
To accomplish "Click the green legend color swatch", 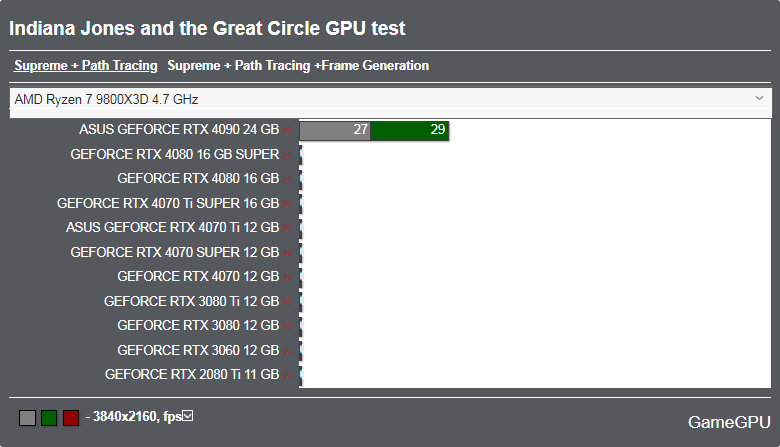I will click(49, 418).
